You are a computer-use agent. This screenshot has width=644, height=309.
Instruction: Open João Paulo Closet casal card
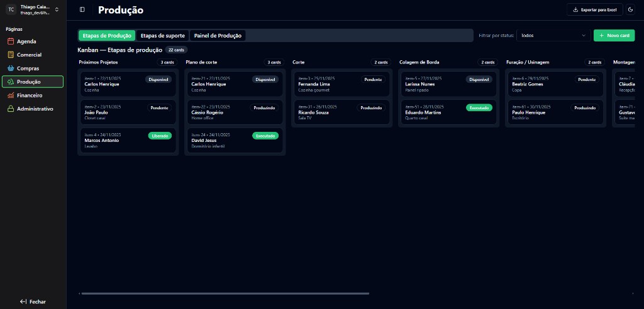(128, 112)
